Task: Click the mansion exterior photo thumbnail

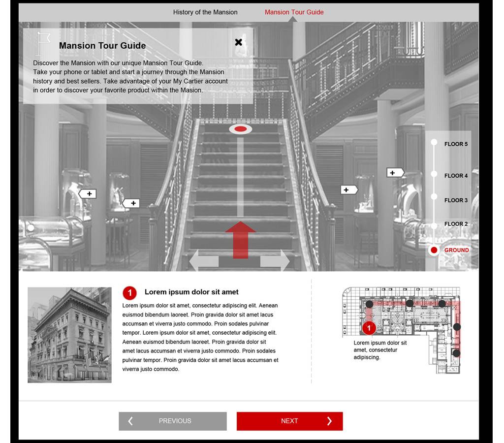Action: [x=69, y=335]
